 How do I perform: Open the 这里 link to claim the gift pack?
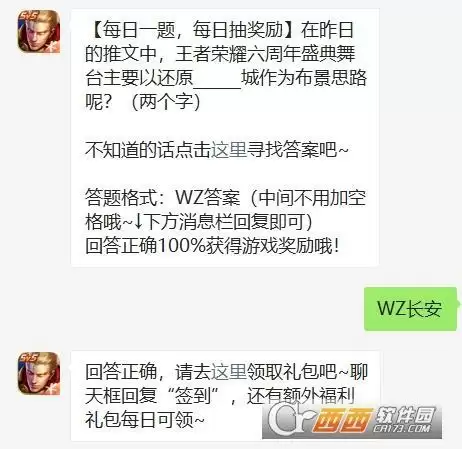229,372
